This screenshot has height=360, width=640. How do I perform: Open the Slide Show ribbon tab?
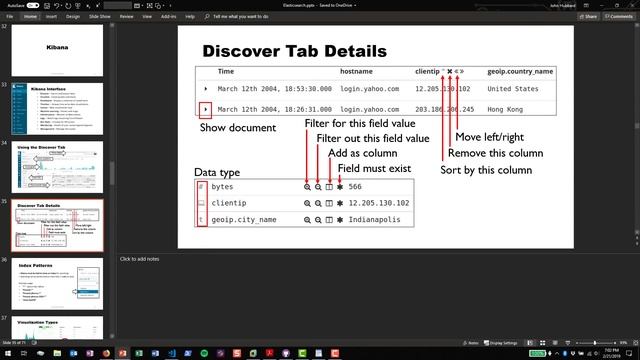tap(100, 17)
